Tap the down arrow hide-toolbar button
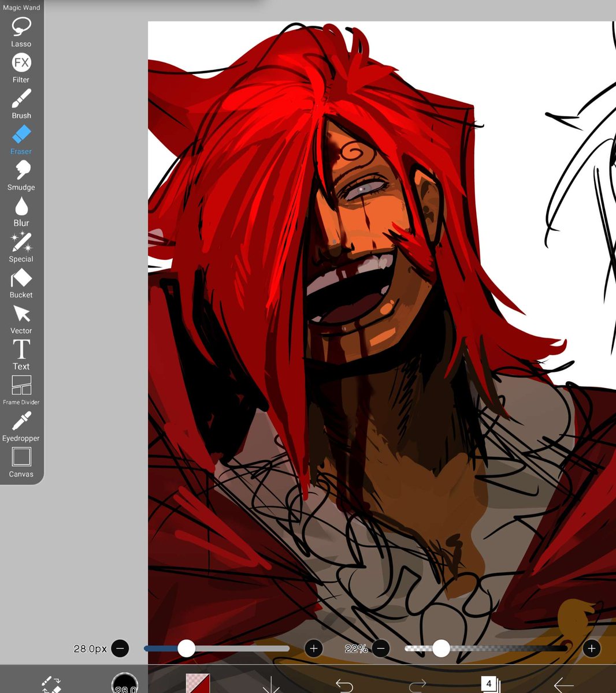Screen dimensions: 616x693 [x=271, y=685]
